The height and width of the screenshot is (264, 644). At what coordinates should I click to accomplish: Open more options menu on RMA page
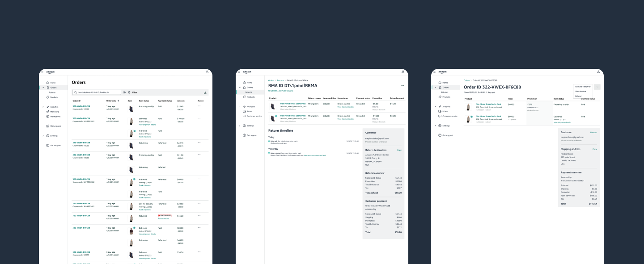(402, 85)
